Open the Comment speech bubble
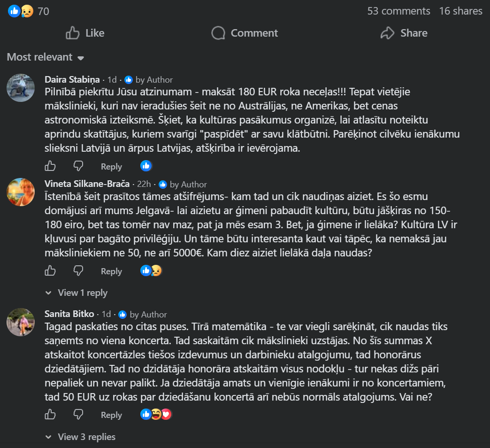This screenshot has width=490, height=448. pyautogui.click(x=245, y=33)
